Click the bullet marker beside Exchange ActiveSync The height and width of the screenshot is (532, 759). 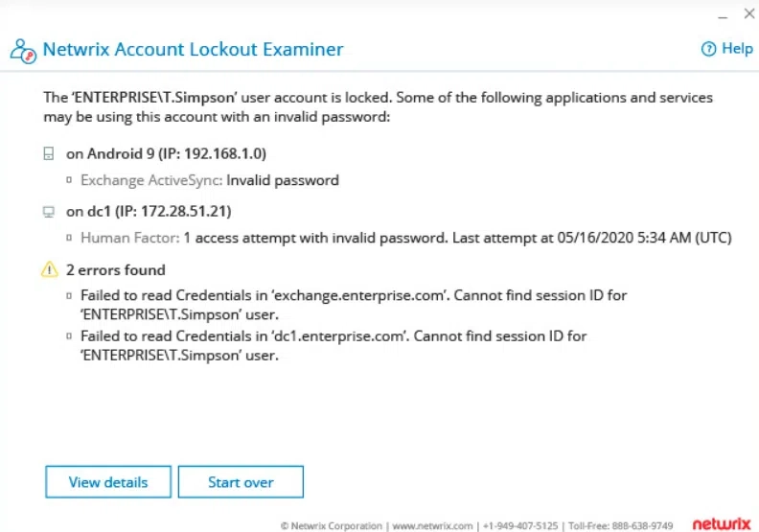69,180
